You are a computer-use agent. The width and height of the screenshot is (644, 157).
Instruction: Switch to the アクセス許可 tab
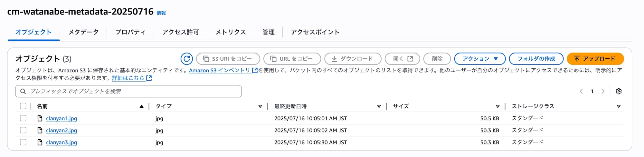(x=181, y=32)
